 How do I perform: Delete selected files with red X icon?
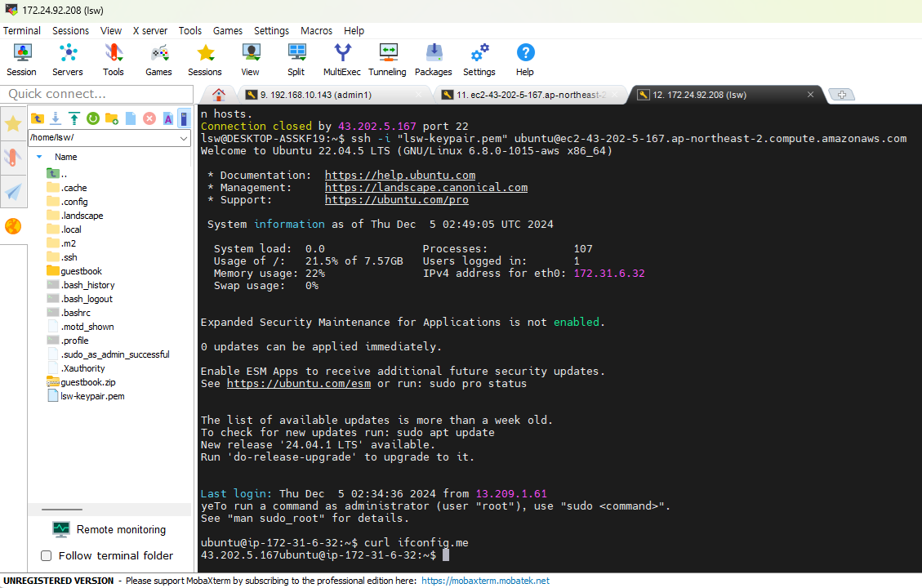pos(149,118)
